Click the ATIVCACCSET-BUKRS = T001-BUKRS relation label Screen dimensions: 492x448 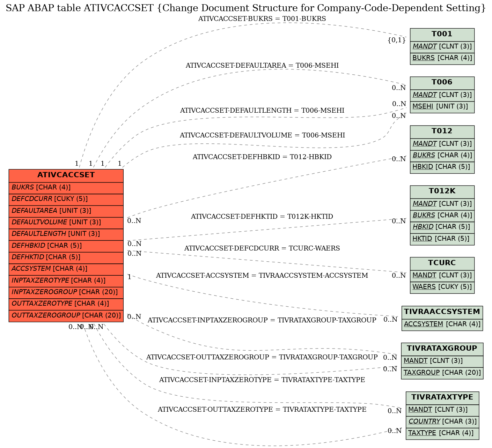point(262,19)
